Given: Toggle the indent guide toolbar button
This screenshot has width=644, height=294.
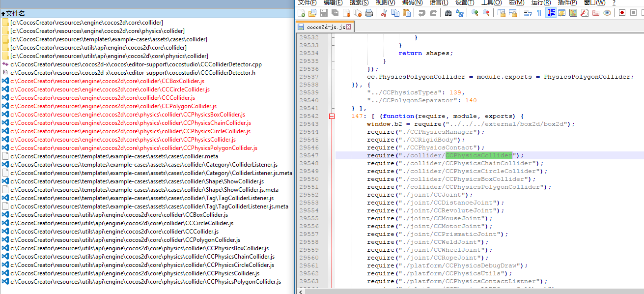Looking at the screenshot, I should tap(551, 13).
